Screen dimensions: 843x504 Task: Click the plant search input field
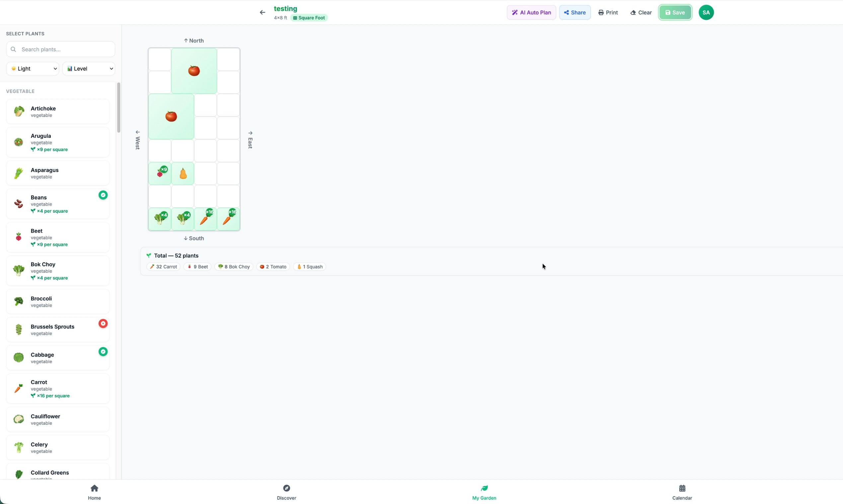click(60, 49)
